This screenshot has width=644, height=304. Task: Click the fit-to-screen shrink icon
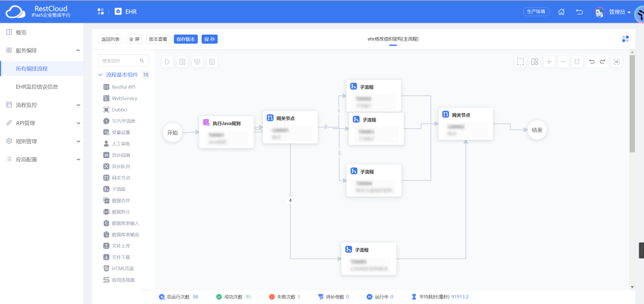[x=577, y=62]
